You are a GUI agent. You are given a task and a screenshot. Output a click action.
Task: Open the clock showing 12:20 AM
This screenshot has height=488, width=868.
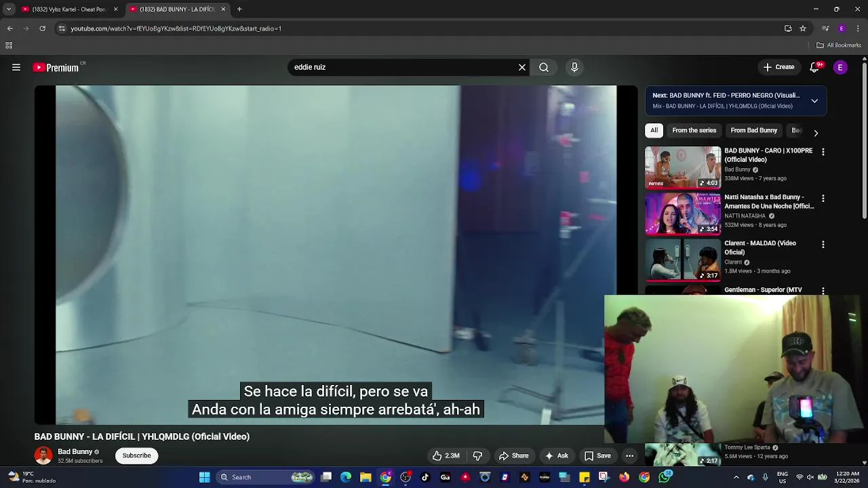point(848,477)
